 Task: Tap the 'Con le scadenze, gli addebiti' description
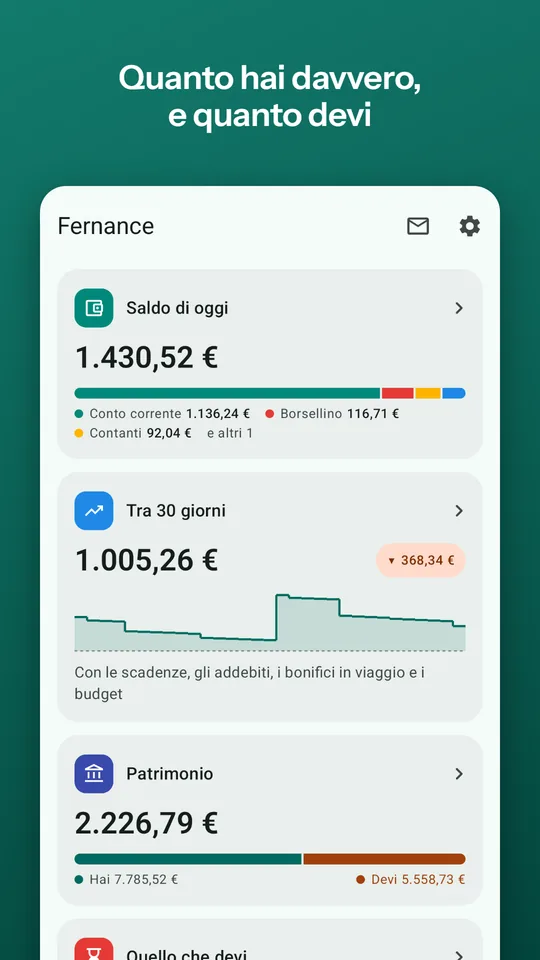point(250,683)
